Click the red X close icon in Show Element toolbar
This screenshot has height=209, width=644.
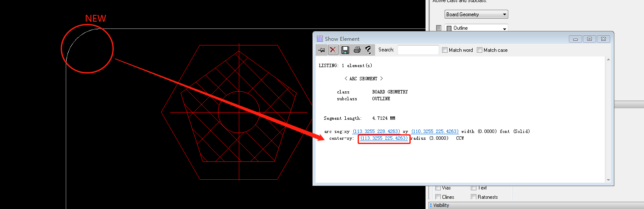coord(333,50)
